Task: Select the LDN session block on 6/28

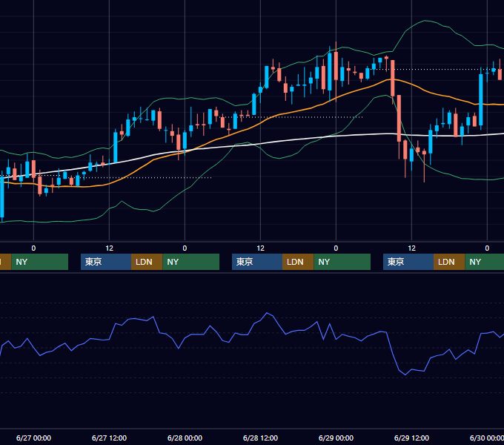Action: [298, 262]
